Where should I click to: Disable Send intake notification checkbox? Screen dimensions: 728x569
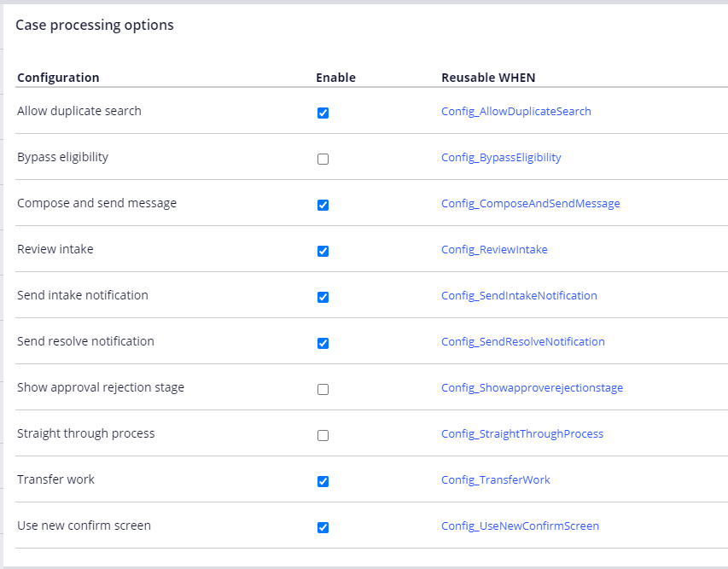pos(323,297)
